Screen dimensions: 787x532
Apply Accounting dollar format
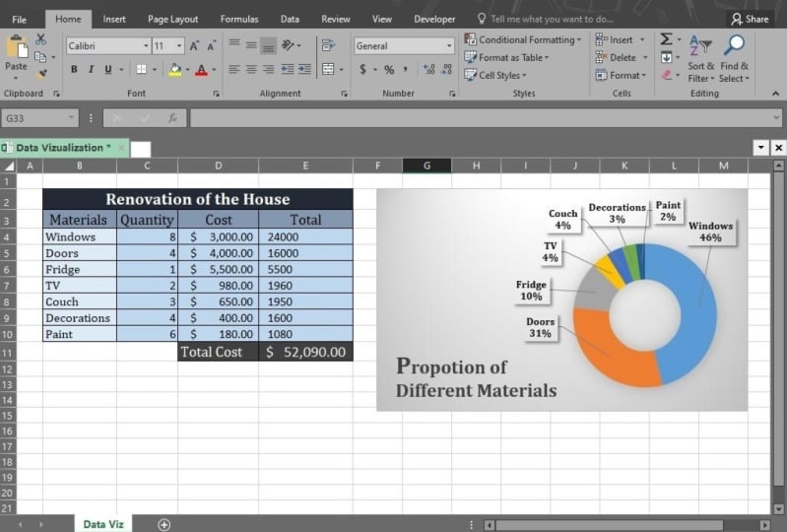pos(362,69)
